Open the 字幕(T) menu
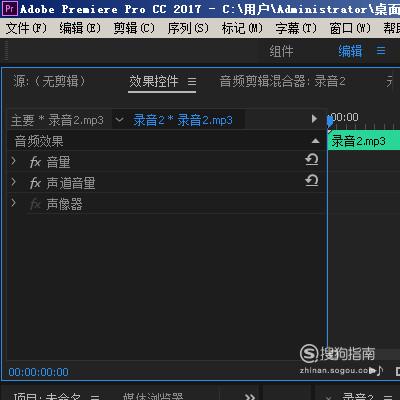This screenshot has height=400, width=400. (296, 29)
